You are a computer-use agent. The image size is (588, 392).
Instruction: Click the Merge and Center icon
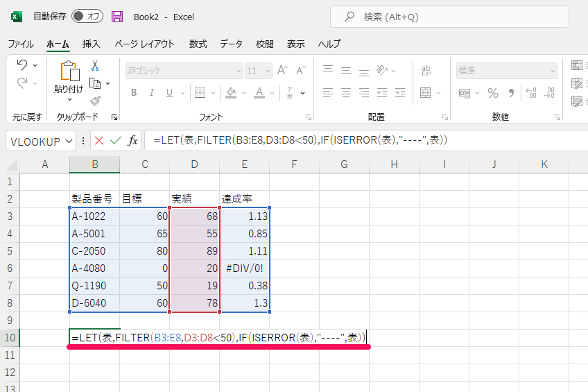[425, 93]
